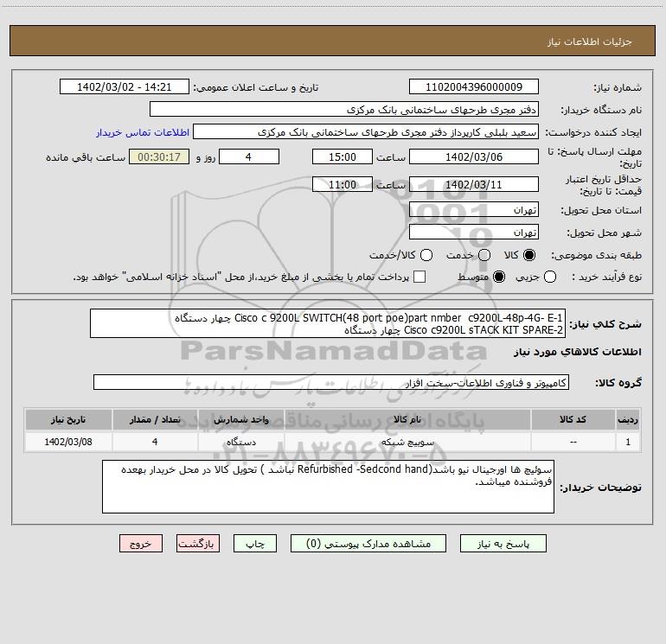Click the اطلاعات کالاهای مورد نیاز heading
This screenshot has width=666, height=644.
pyautogui.click(x=578, y=352)
